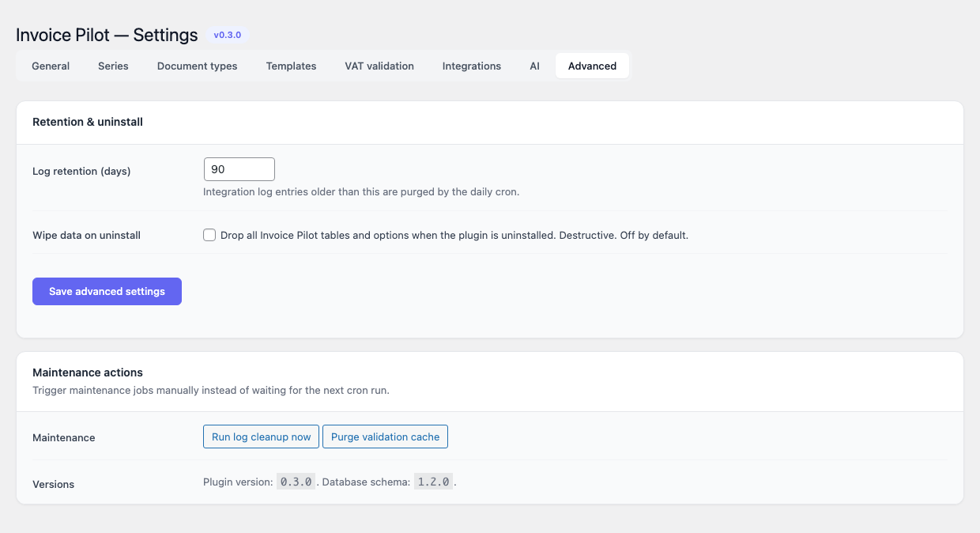Click Save advanced settings button
This screenshot has width=980, height=533.
pyautogui.click(x=107, y=291)
